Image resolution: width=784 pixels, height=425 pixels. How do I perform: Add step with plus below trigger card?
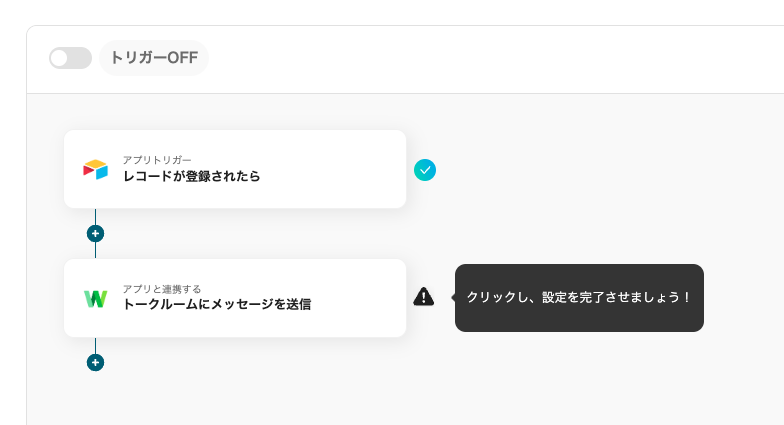[x=95, y=234]
